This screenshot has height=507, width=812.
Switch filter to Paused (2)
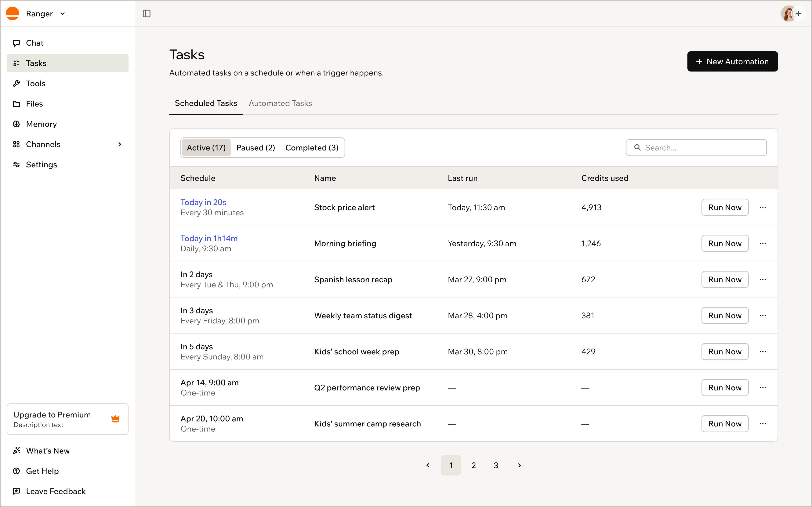click(x=256, y=148)
